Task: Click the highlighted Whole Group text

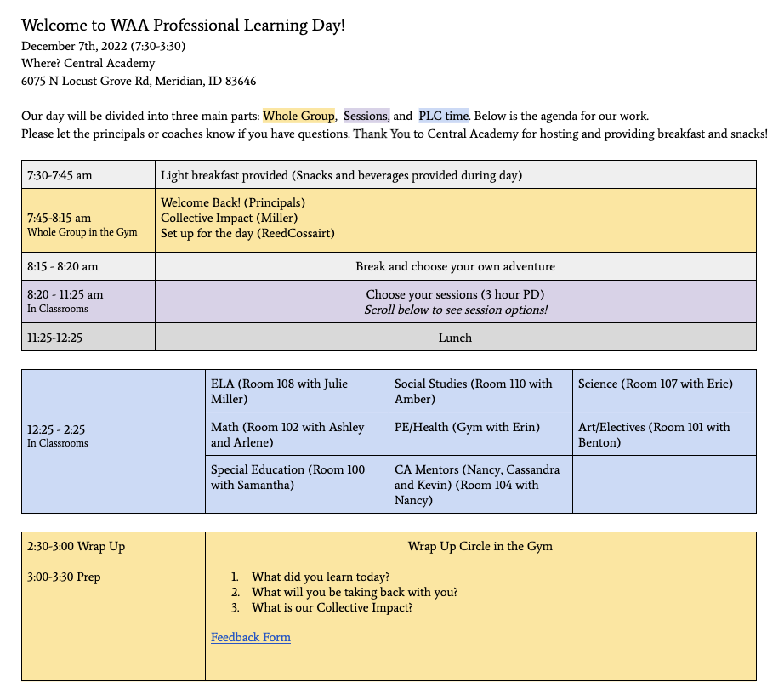Action: (x=298, y=116)
